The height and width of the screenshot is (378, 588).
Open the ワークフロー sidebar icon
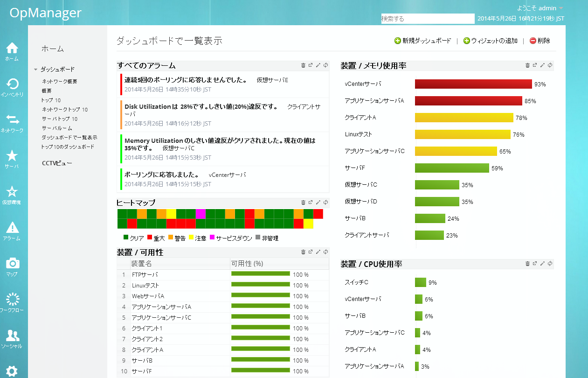12,300
